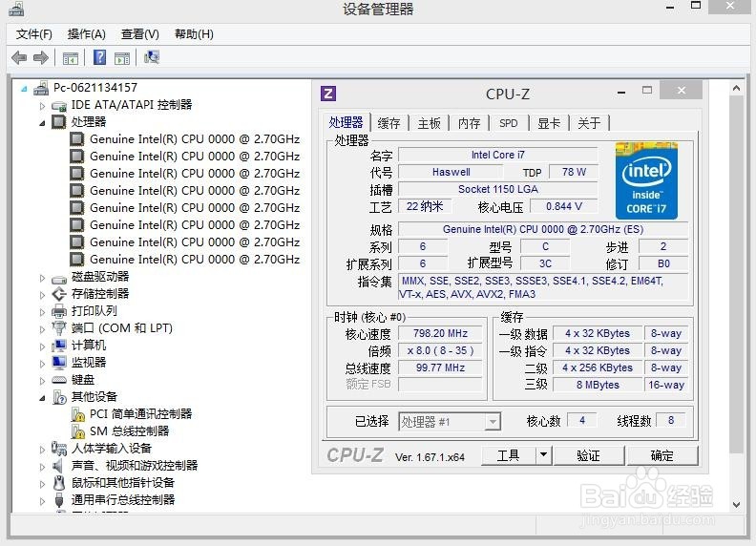The height and width of the screenshot is (546, 756).
Task: Click the 计算机 category icon
Action: click(59, 346)
